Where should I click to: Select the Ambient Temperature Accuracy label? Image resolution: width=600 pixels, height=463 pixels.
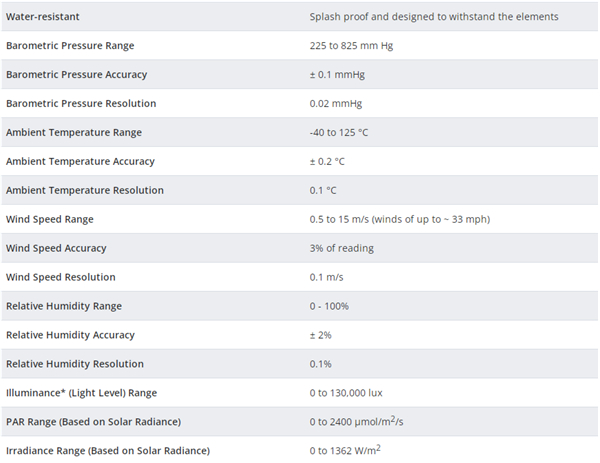[x=80, y=161]
